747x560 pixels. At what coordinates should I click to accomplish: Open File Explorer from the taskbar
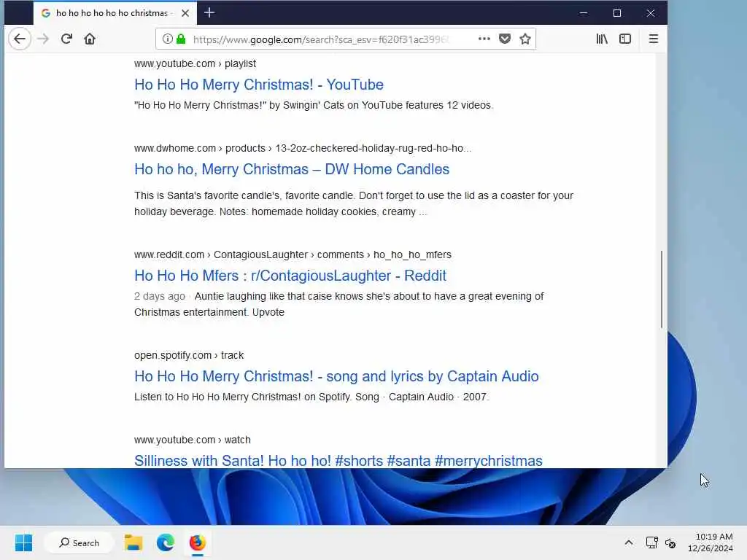click(133, 542)
